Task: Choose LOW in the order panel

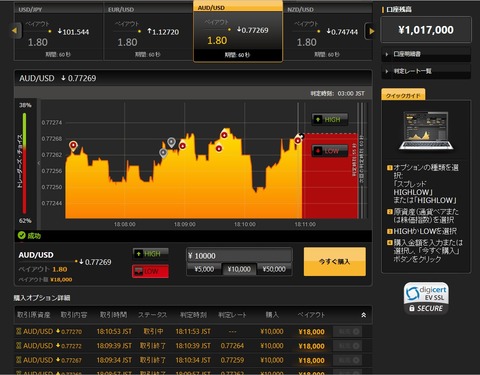Action: point(151,271)
